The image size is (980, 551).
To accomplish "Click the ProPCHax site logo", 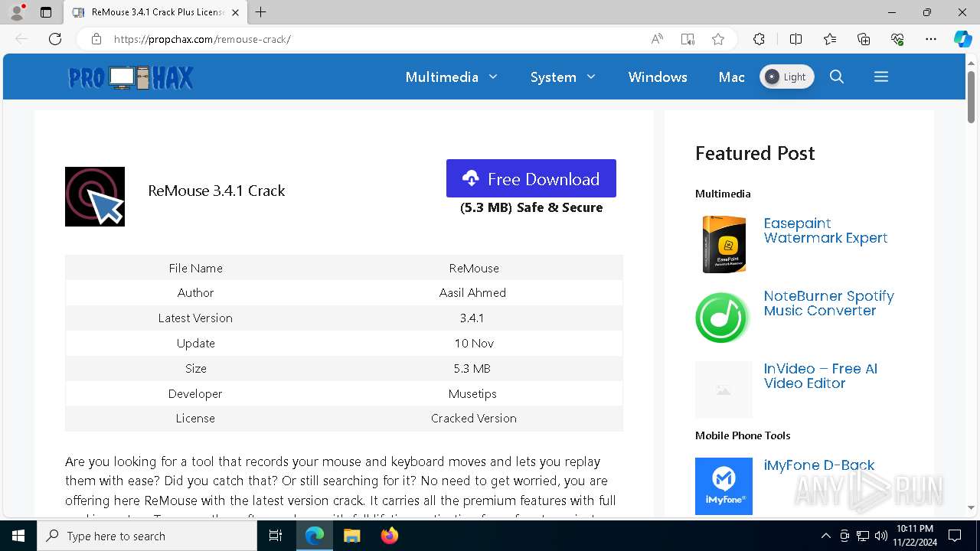I will pos(131,77).
